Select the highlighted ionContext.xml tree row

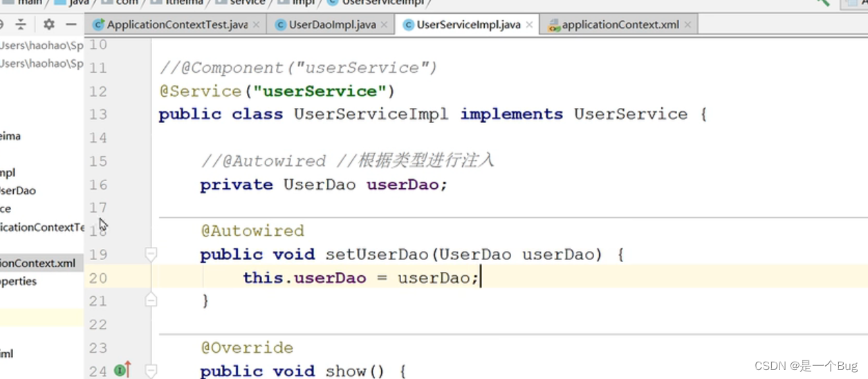coord(41,263)
